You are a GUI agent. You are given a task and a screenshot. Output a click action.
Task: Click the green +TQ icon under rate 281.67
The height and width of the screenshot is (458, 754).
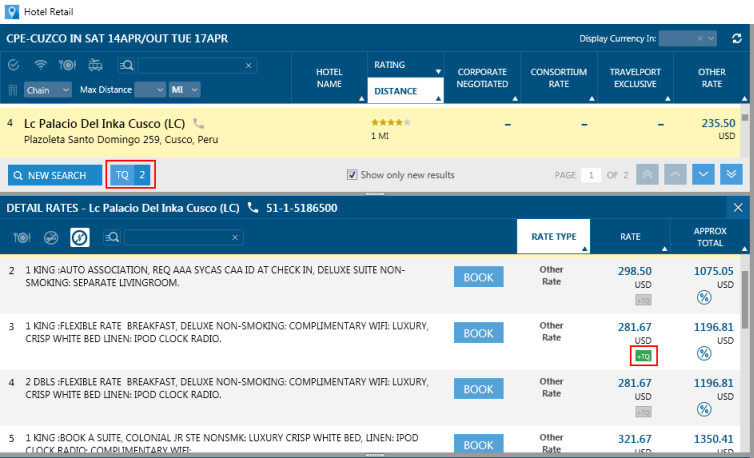coord(644,356)
